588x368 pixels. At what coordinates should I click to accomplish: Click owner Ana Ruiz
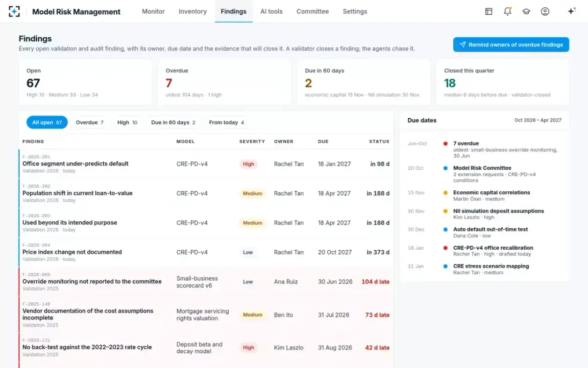point(286,282)
